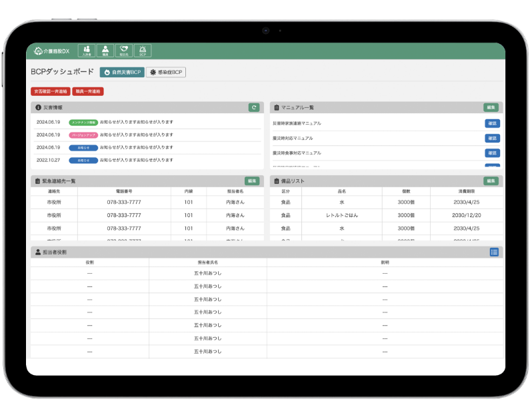This screenshot has width=532, height=417.
Task: Select the BCP siren icon in header
Action: click(x=142, y=51)
